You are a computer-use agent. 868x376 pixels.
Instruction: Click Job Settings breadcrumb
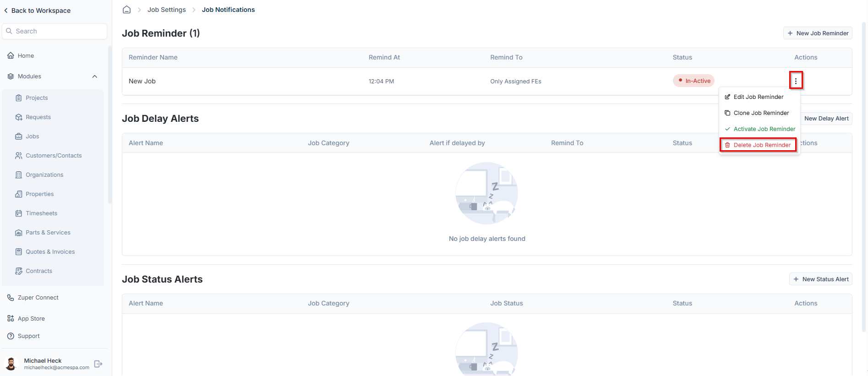pos(167,10)
